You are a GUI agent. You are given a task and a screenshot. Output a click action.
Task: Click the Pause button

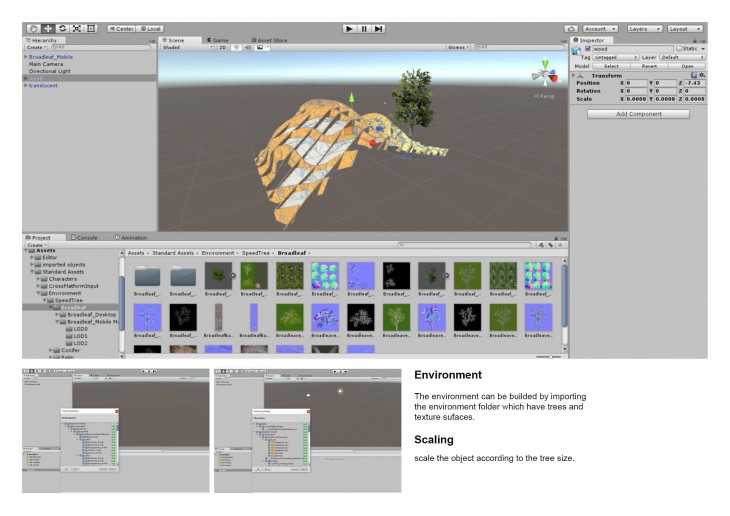(x=364, y=29)
